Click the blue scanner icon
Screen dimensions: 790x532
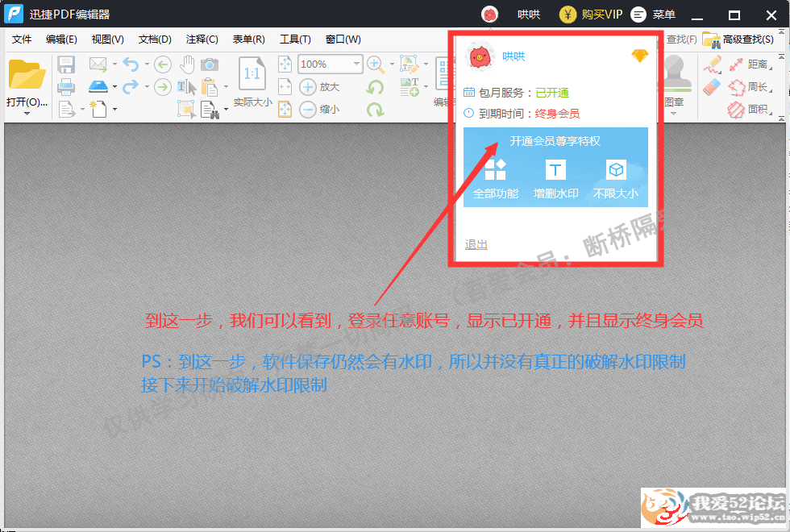pyautogui.click(x=98, y=87)
